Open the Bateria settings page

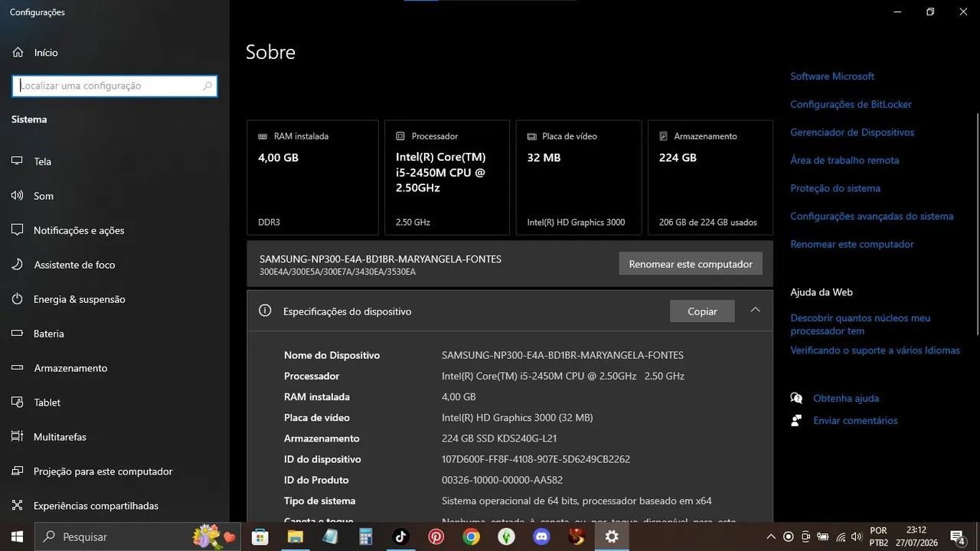tap(49, 334)
